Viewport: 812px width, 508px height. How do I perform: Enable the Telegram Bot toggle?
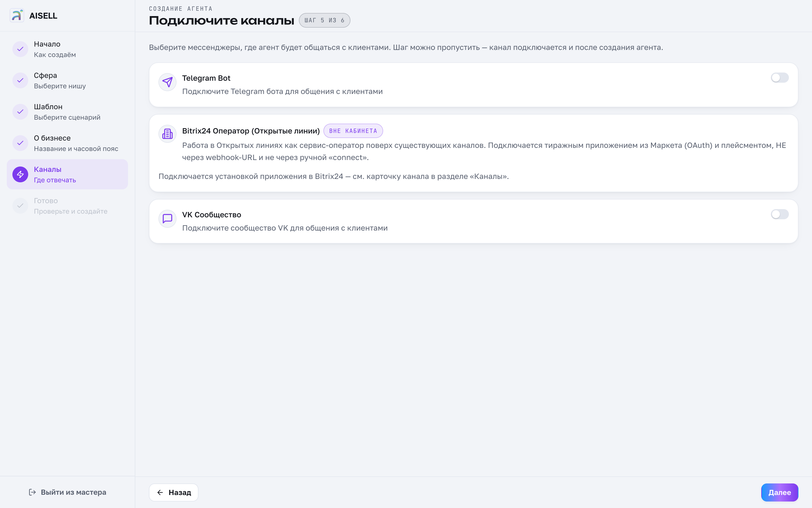(x=780, y=78)
